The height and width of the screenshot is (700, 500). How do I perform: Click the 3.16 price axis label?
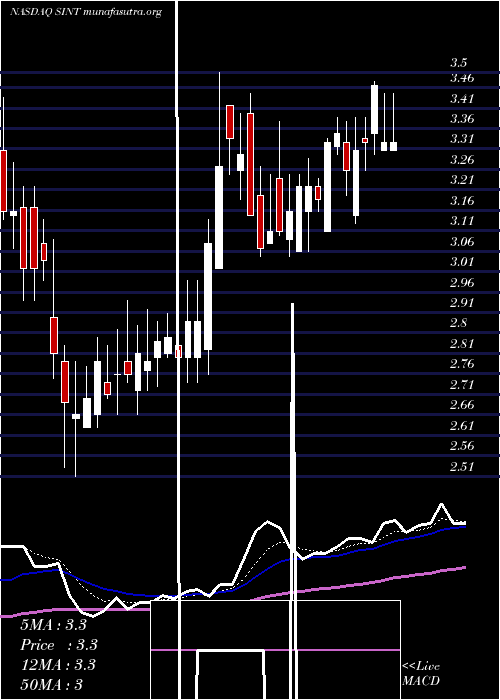(x=462, y=200)
